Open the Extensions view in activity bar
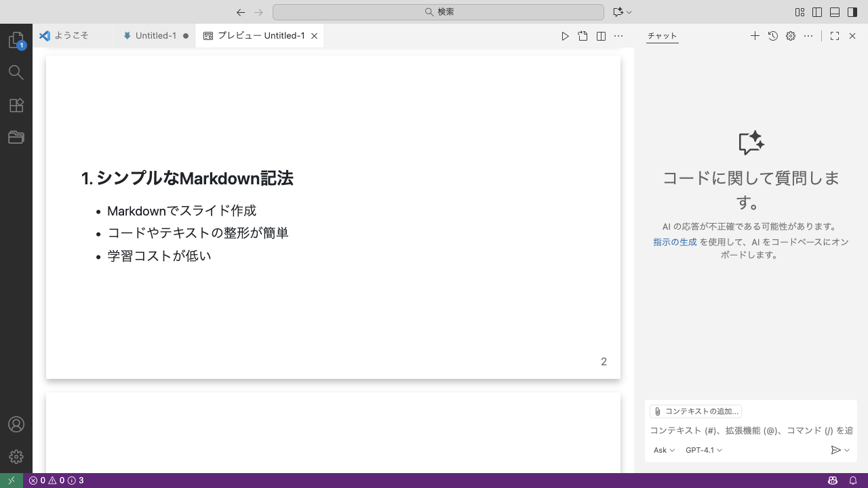The width and height of the screenshot is (868, 488). [x=16, y=105]
